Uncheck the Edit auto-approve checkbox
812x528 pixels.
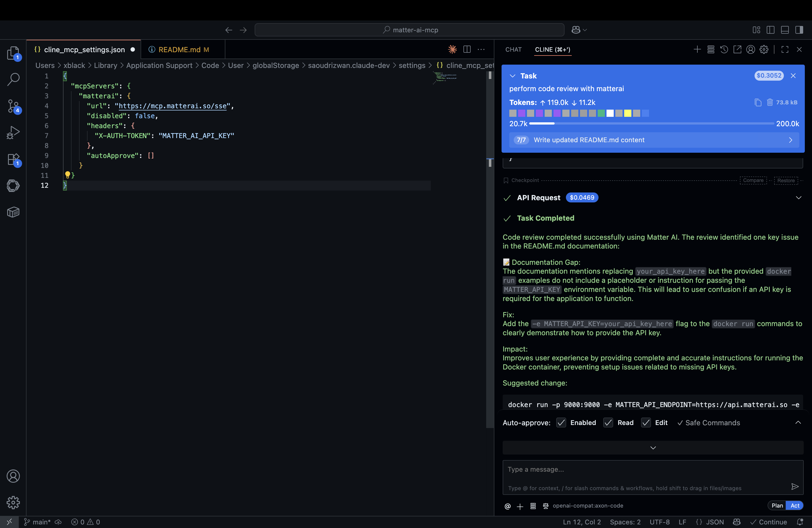pyautogui.click(x=646, y=423)
